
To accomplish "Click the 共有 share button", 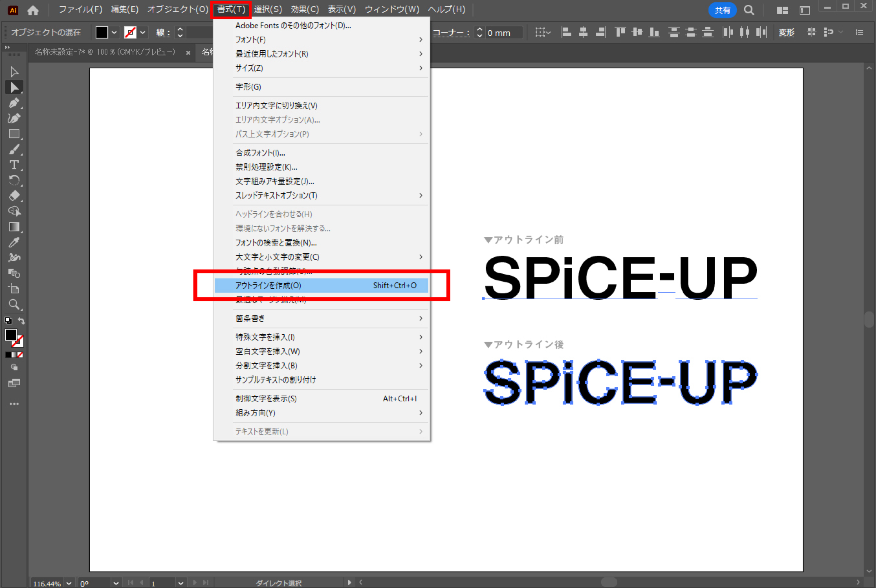I will (x=722, y=10).
